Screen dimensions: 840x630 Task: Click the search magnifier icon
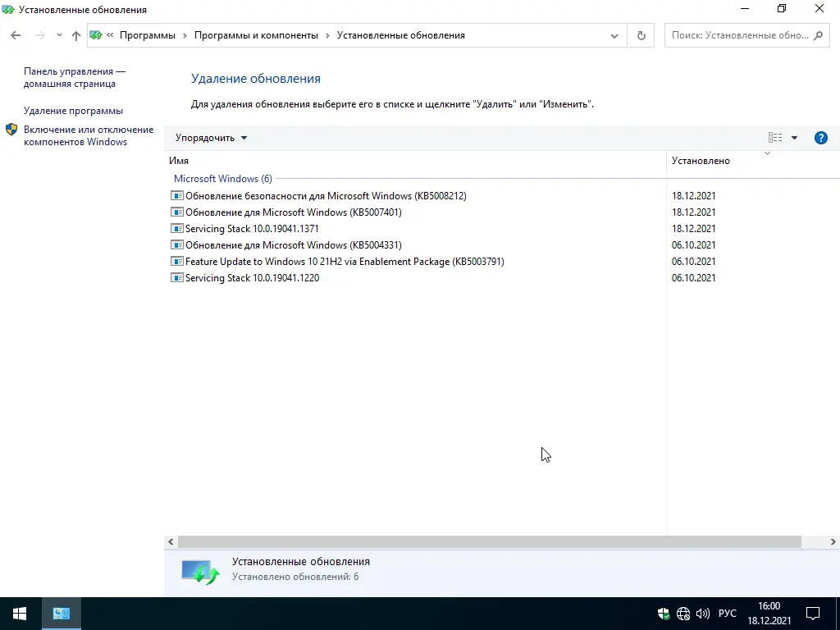tap(818, 35)
